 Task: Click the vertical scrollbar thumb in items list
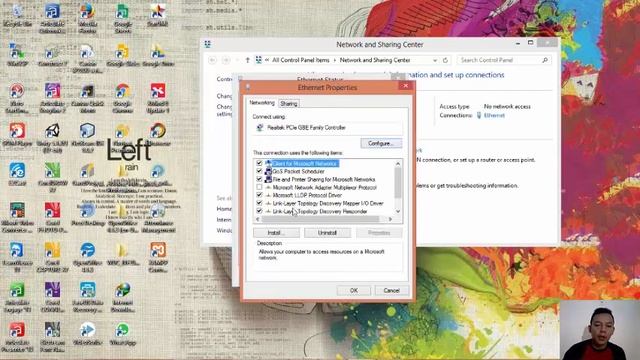(x=398, y=183)
